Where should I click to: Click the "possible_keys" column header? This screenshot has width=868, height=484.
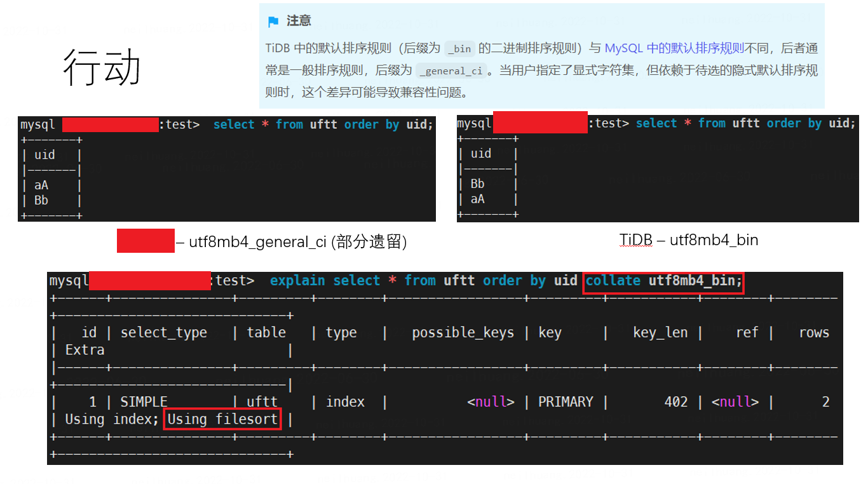pos(463,333)
